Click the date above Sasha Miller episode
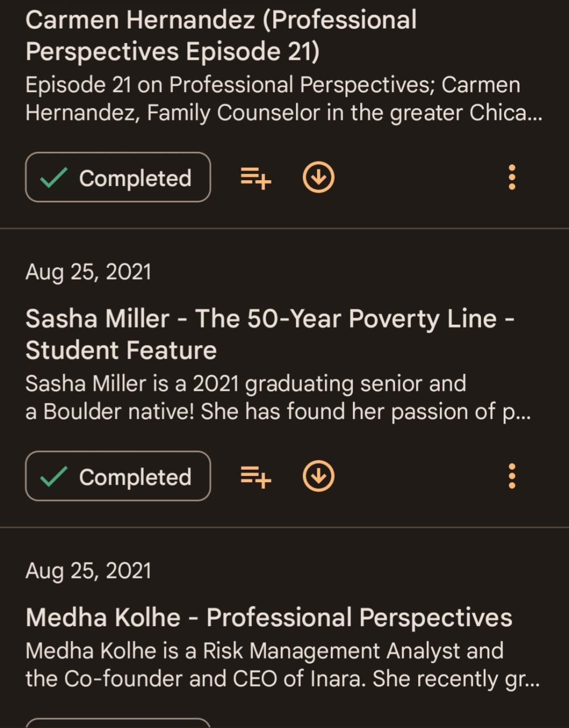This screenshot has height=728, width=569. 89,272
